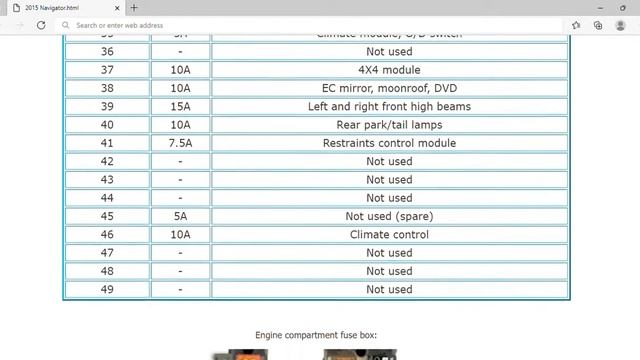This screenshot has height=360, width=640.
Task: Click 'Not used' in row 43
Action: click(389, 180)
